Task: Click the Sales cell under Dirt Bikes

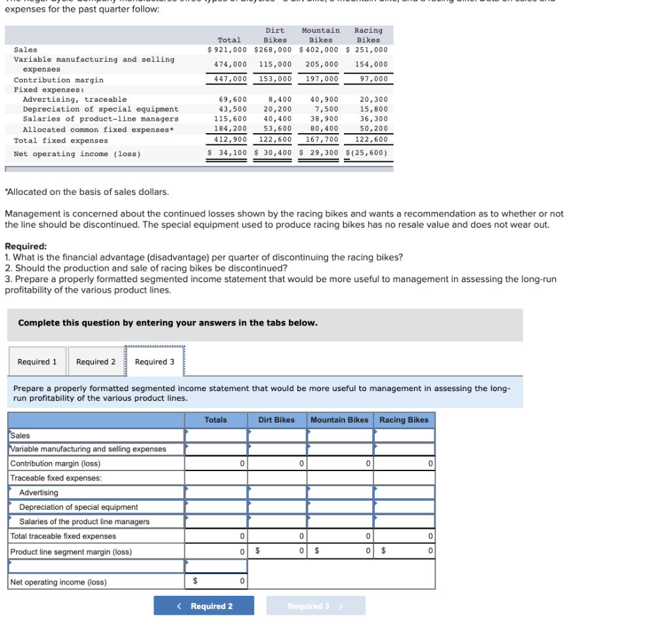Action: point(277,435)
